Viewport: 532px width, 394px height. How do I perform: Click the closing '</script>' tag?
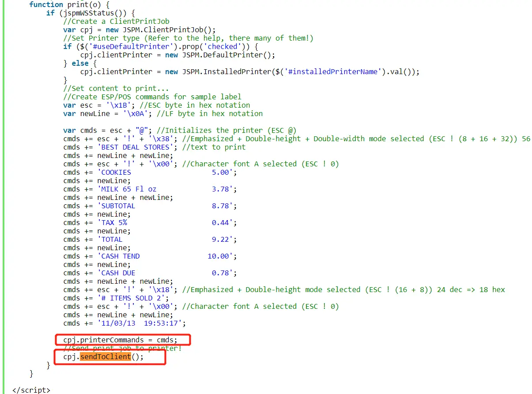coord(31,390)
